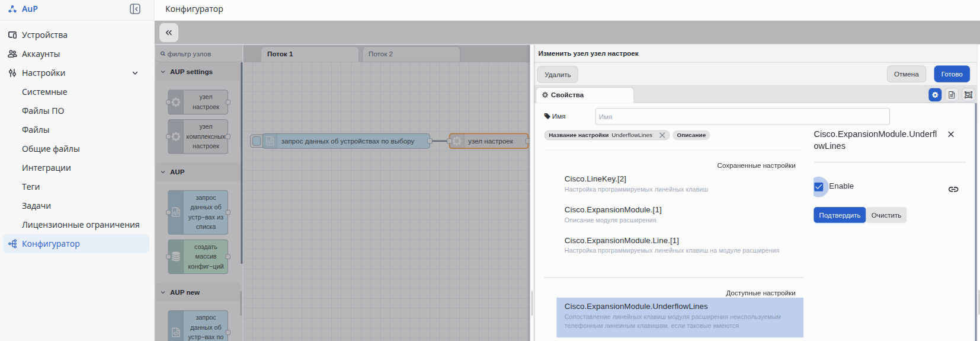Select узел комплексных настроек palette node
This screenshot has height=341, width=980.
click(x=198, y=136)
